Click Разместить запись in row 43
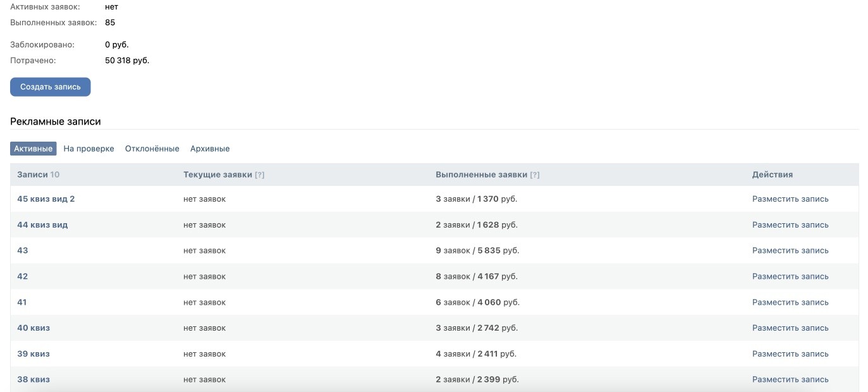868x392 pixels. (x=790, y=251)
